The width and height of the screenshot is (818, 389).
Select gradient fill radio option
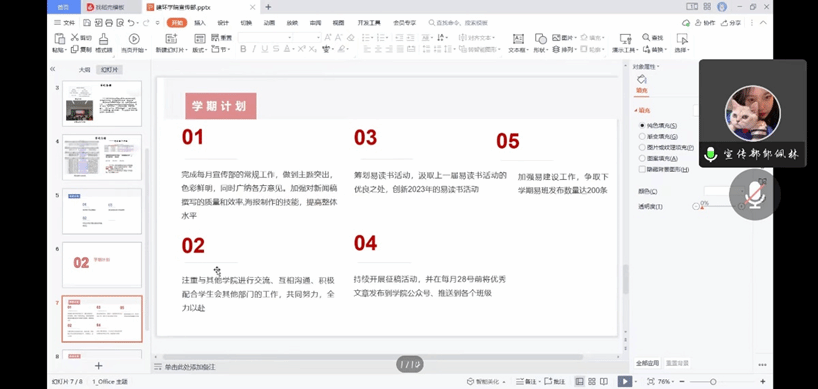point(642,137)
